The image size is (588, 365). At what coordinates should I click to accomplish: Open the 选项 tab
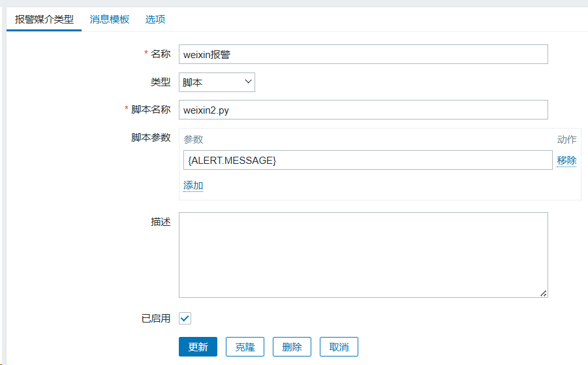tap(155, 20)
